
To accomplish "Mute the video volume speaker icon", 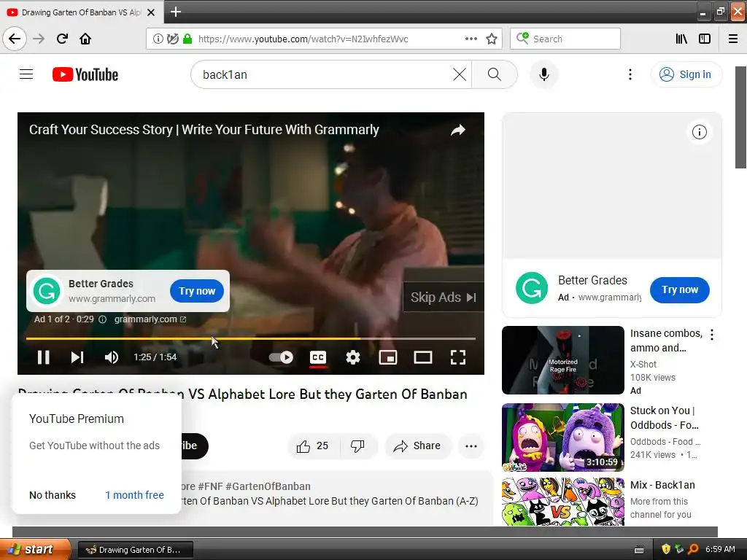I will (111, 357).
